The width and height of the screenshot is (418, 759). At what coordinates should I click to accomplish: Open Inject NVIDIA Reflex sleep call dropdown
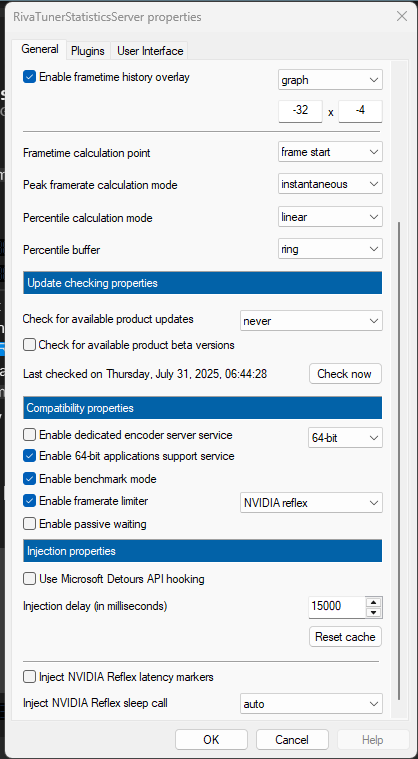(311, 704)
